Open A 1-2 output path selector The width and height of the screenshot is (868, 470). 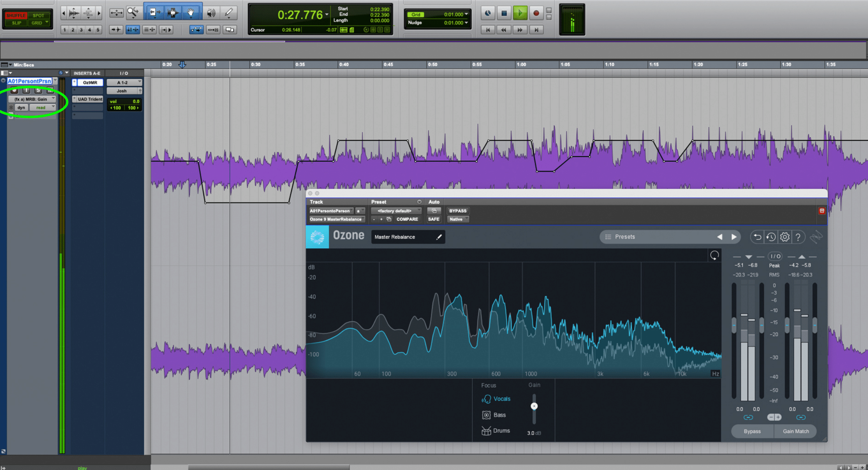[124, 83]
